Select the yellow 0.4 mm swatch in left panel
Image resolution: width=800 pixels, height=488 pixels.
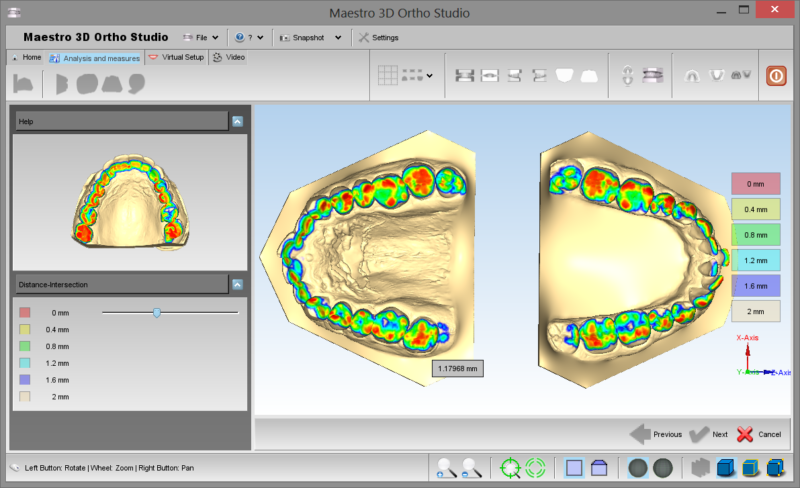[x=24, y=329]
